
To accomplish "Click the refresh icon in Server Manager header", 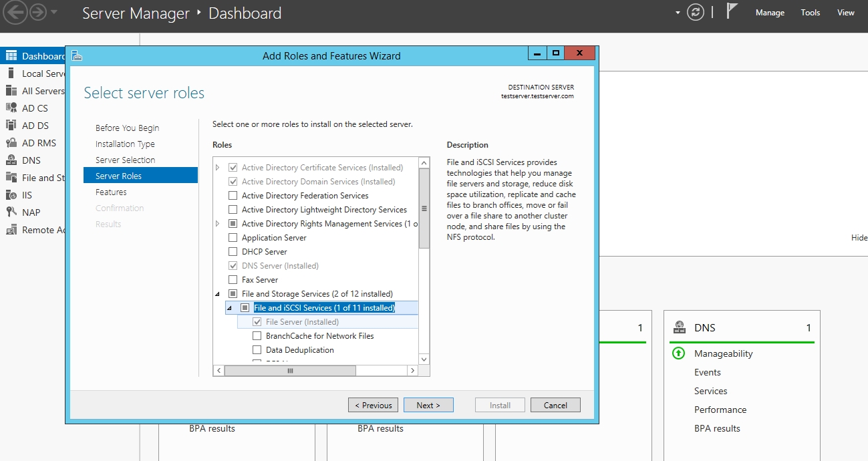I will 696,13.
